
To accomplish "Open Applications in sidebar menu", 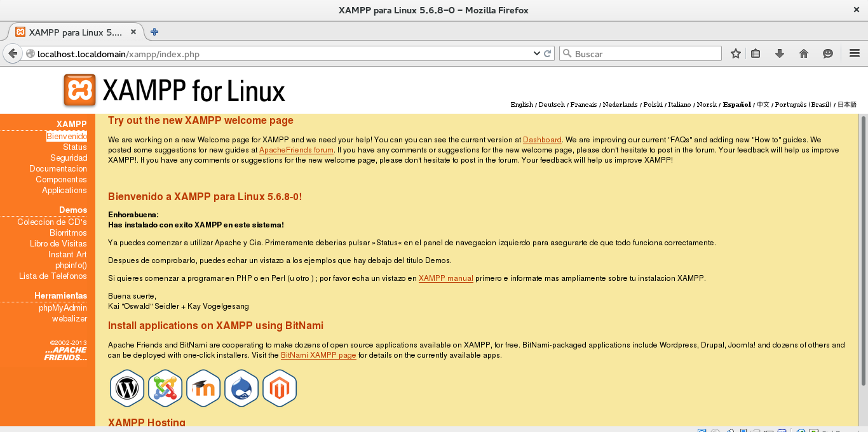I will click(x=64, y=191).
